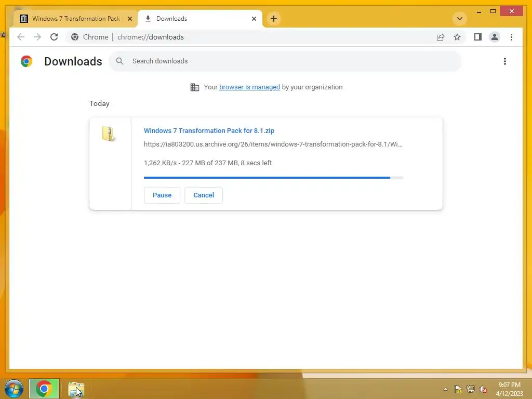Click the Chrome logo beside Downloads heading
The image size is (532, 399).
(26, 61)
